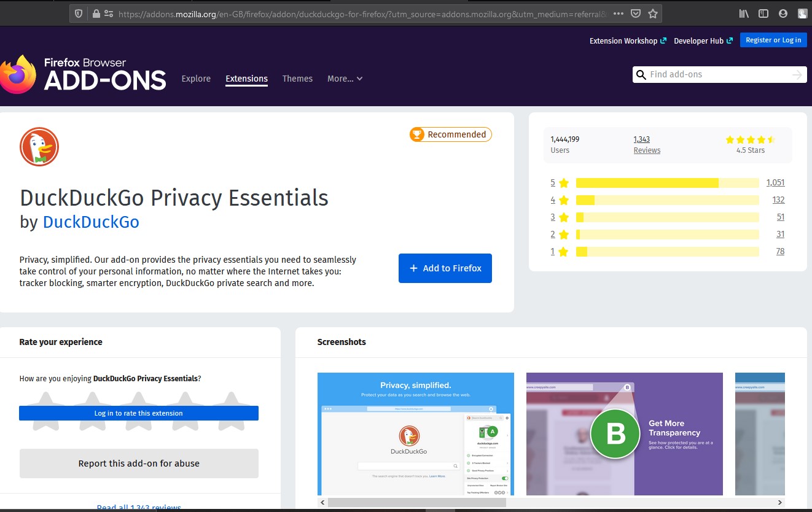Open the 1,051 five-star reviews count
The height and width of the screenshot is (512, 812).
click(x=775, y=183)
